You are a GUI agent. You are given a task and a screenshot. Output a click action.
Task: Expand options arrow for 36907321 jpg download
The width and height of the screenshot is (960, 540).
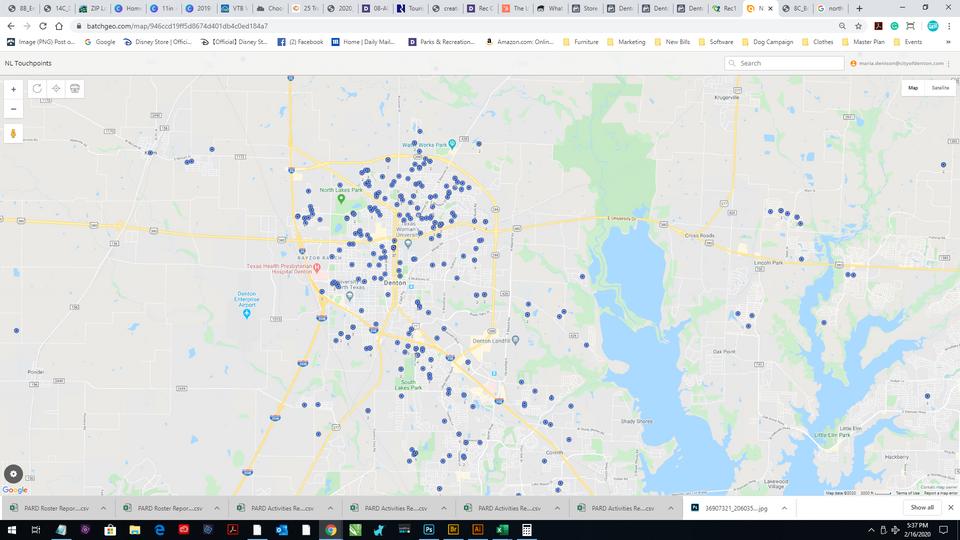pos(784,508)
